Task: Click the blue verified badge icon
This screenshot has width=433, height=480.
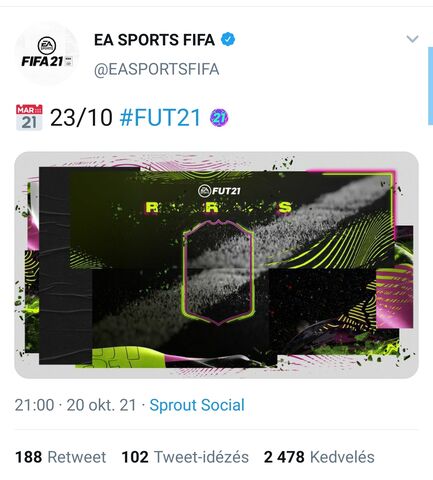Action: pyautogui.click(x=228, y=39)
